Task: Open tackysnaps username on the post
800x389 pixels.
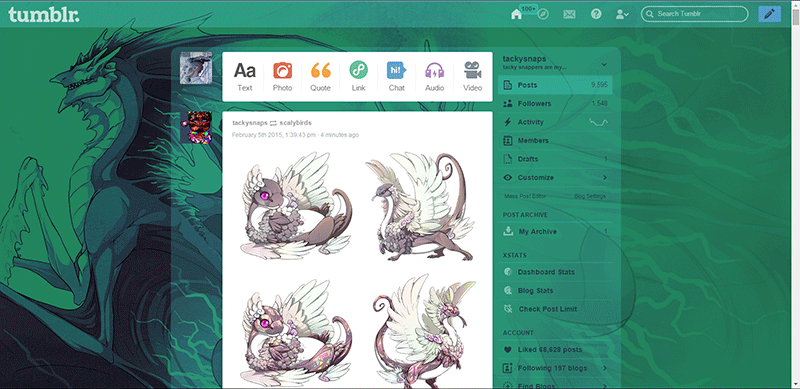Action: (x=249, y=123)
